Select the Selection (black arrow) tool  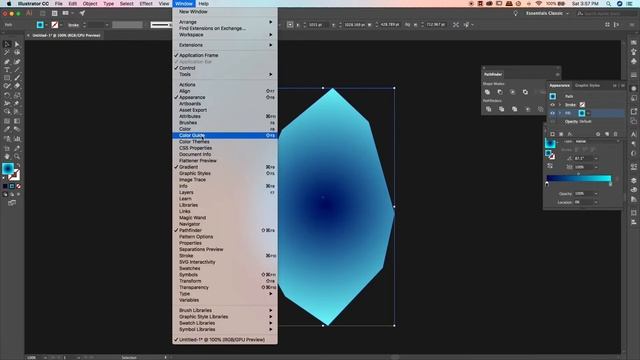[x=7, y=44]
